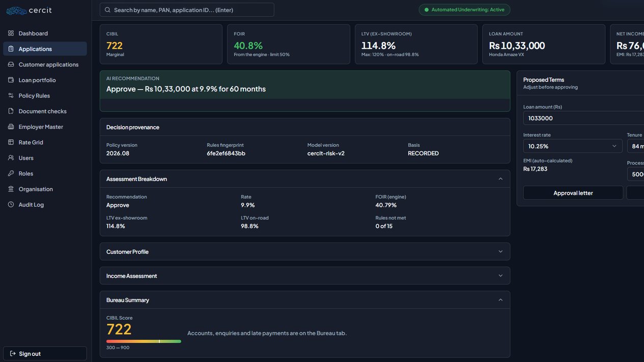Focus the search by name field

pos(187,10)
